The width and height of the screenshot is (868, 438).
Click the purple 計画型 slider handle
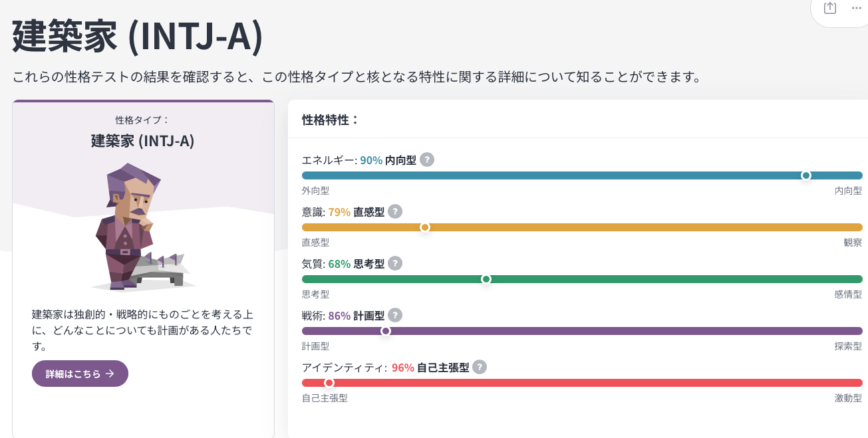tap(386, 330)
